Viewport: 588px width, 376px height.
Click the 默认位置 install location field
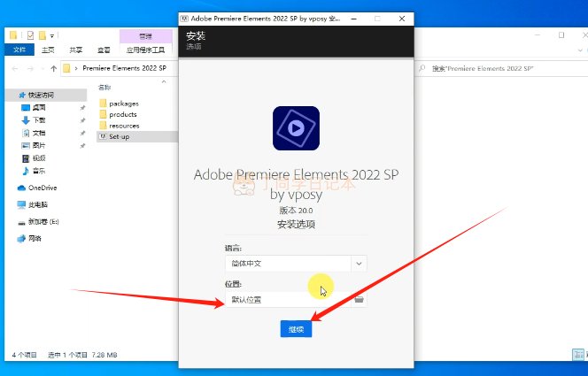pyautogui.click(x=288, y=299)
